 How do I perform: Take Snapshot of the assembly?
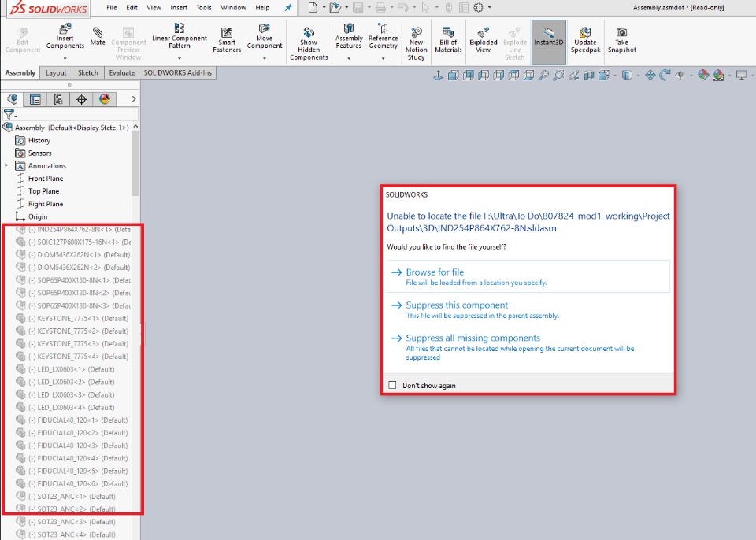pos(622,39)
